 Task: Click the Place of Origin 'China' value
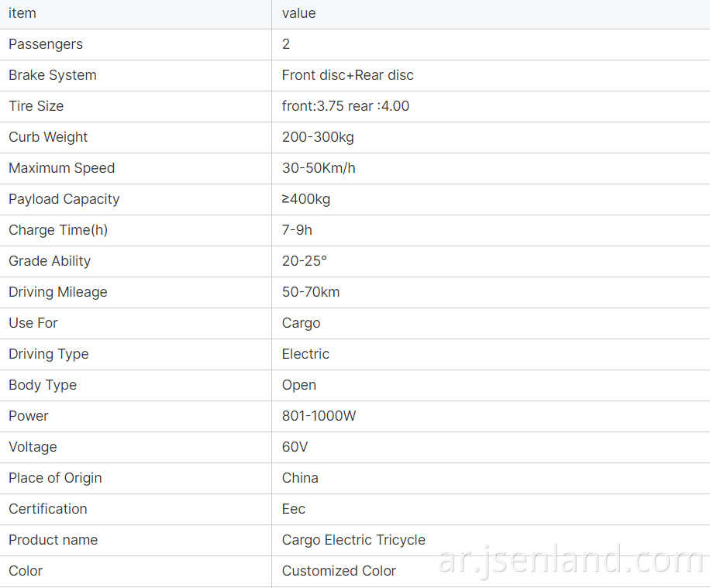click(x=300, y=478)
